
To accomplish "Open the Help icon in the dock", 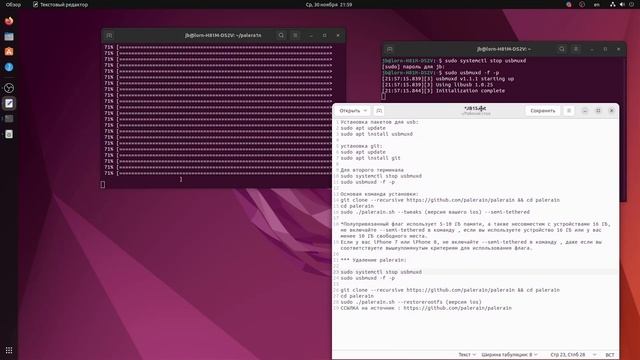I will click(x=9, y=67).
